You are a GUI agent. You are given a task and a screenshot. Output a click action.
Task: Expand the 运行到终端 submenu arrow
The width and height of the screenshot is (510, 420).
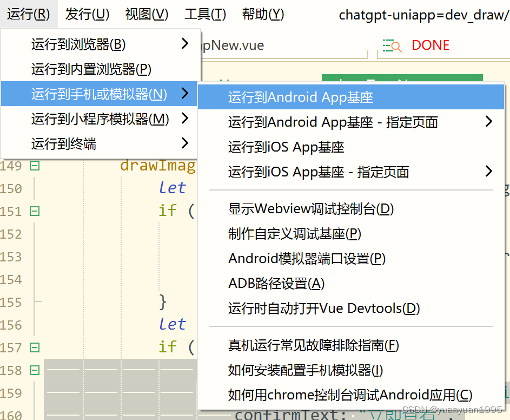coord(185,143)
